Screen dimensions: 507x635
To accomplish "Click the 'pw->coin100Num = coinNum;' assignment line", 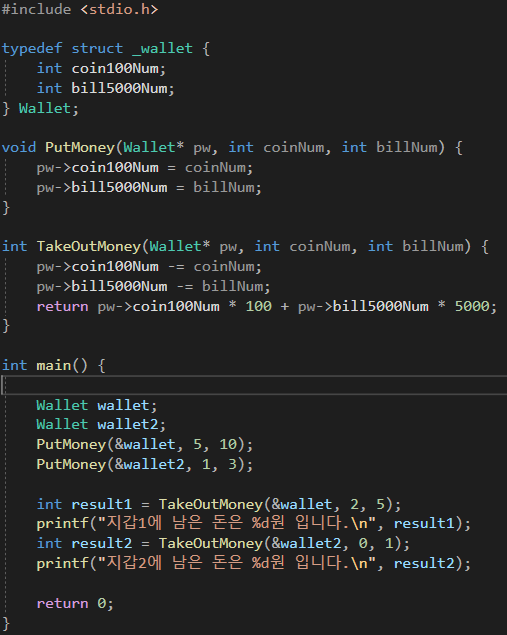I will (x=145, y=168).
